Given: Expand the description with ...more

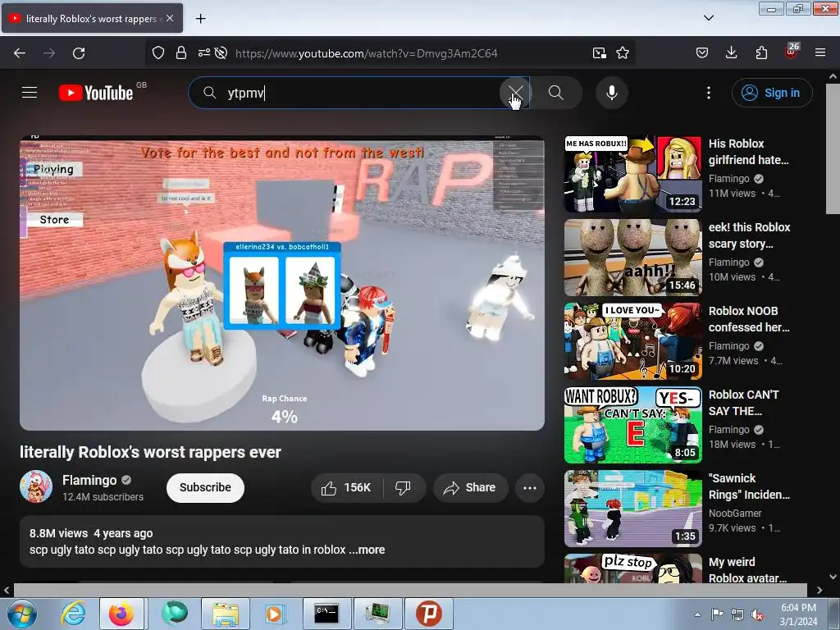Looking at the screenshot, I should click(x=367, y=550).
